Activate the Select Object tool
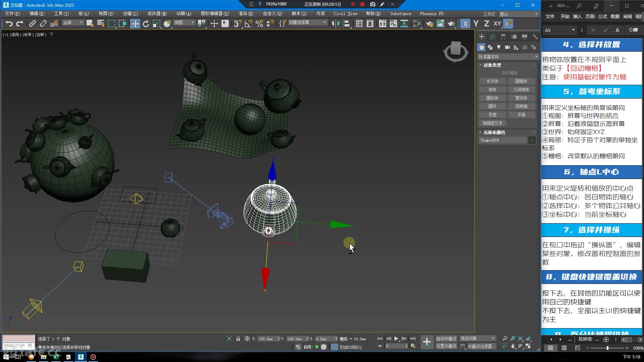This screenshot has height=362, width=644. [90, 23]
